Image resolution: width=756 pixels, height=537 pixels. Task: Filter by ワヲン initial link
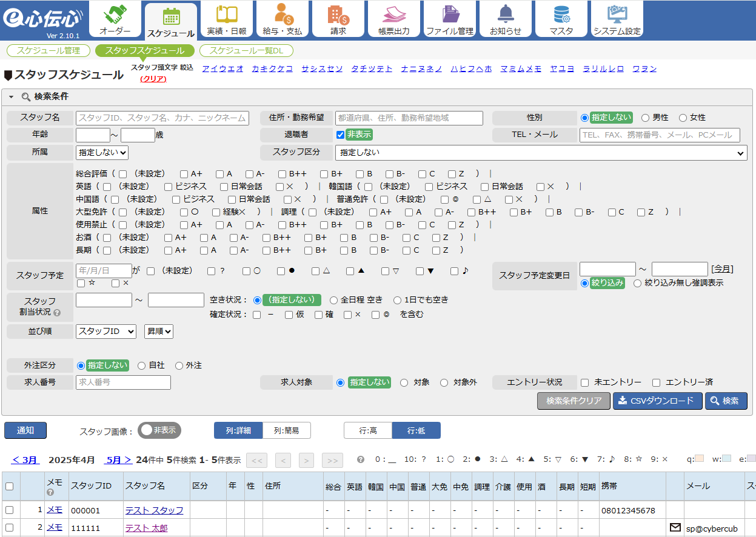[644, 68]
